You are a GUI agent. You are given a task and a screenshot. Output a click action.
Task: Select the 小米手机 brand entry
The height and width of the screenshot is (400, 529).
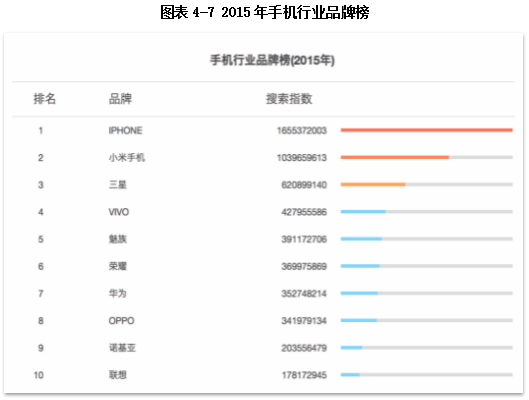(x=127, y=158)
